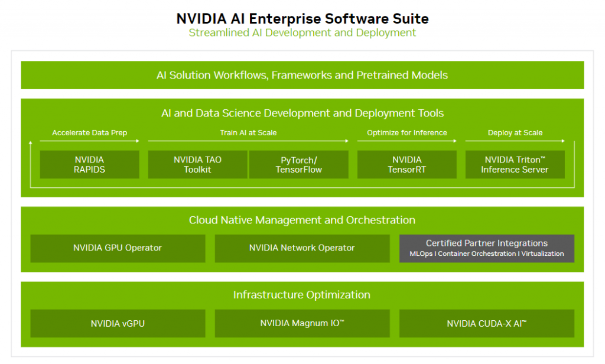Open Certified Partner Integrations panel
This screenshot has width=605, height=364.
click(x=487, y=248)
